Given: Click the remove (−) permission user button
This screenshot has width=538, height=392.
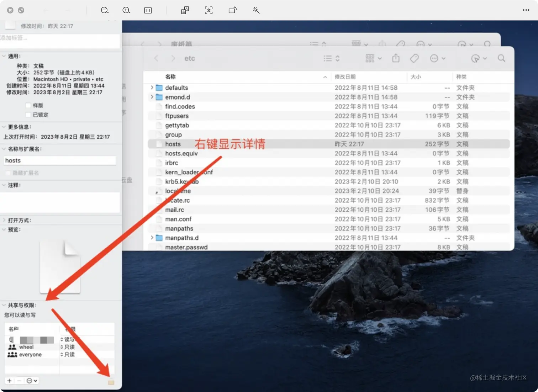Looking at the screenshot, I should coord(19,381).
